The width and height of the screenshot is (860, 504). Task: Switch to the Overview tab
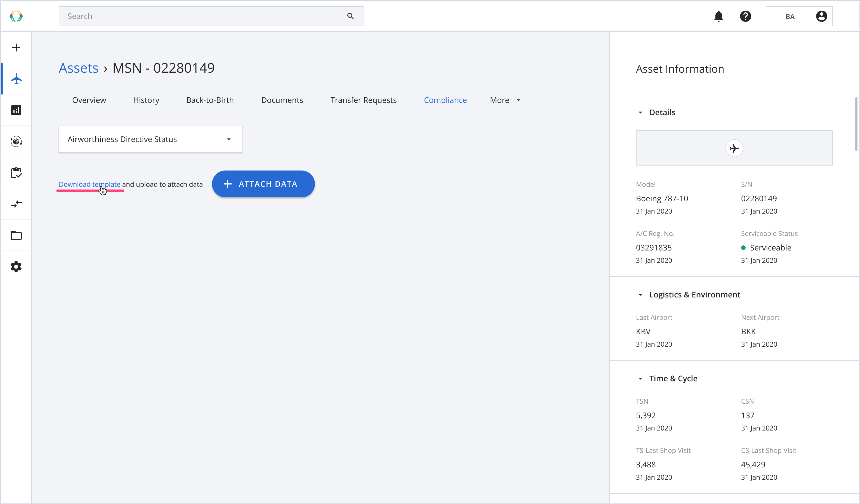[89, 100]
